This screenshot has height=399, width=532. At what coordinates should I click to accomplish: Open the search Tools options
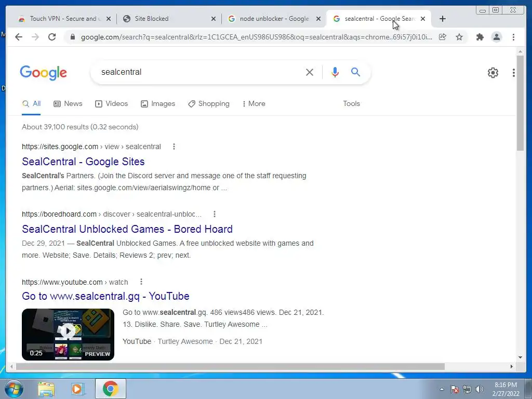click(351, 104)
